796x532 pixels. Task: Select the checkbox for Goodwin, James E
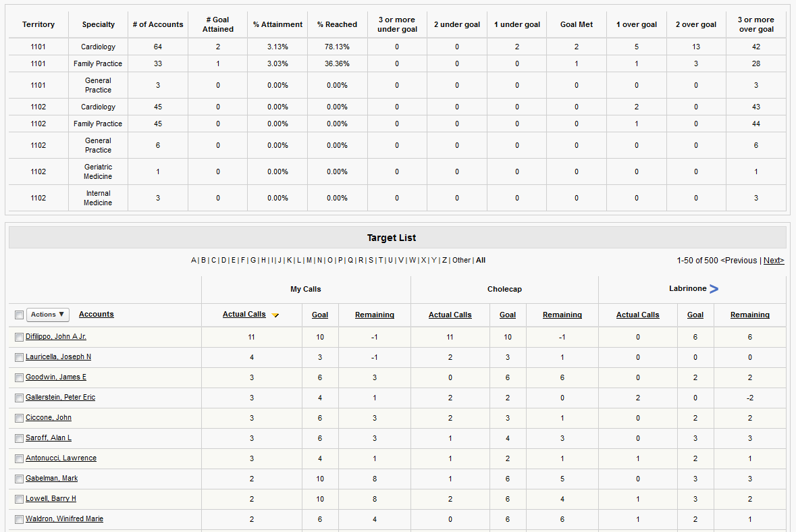tap(19, 378)
